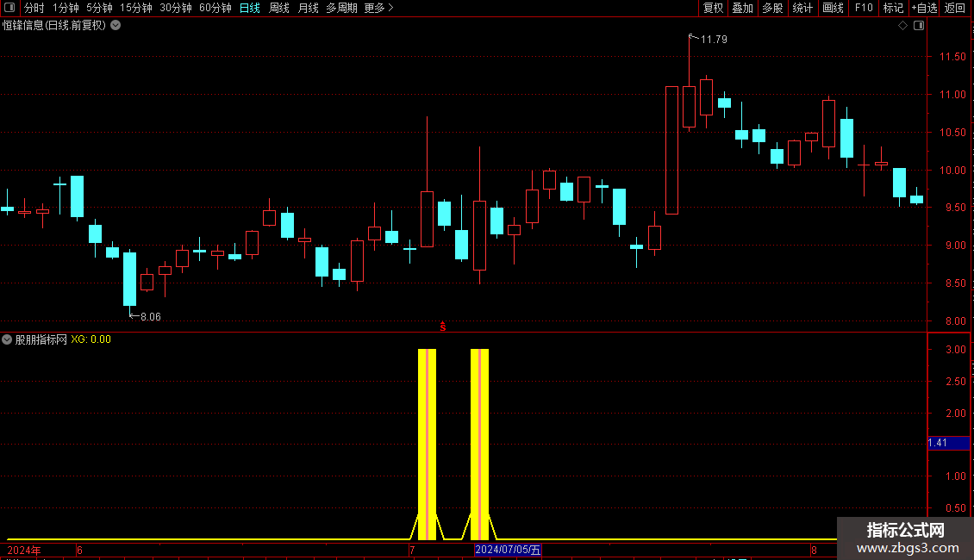Viewport: 974px width, 560px height.
Task: Click the red $ marker on chart
Action: (443, 326)
